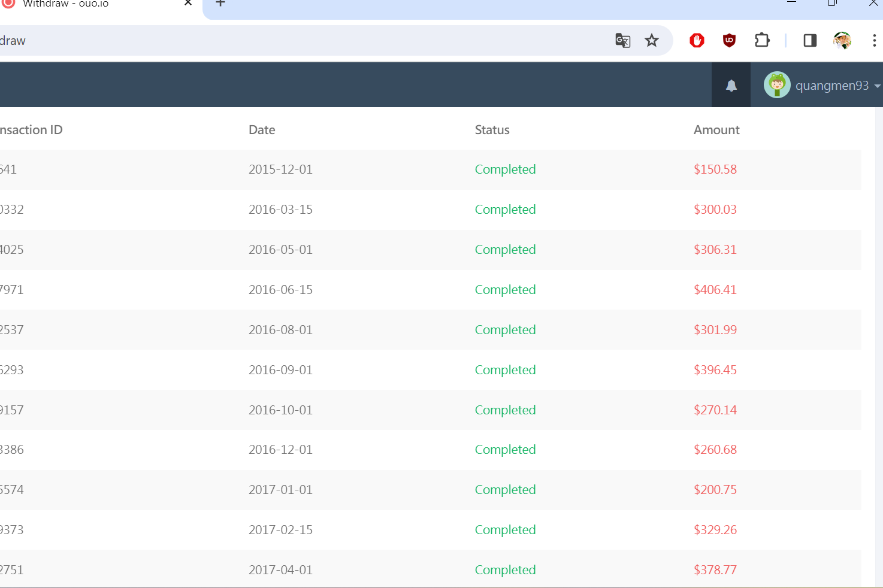Viewport: 883px width, 588px height.
Task: Click the amount $300.03
Action: tap(715, 210)
